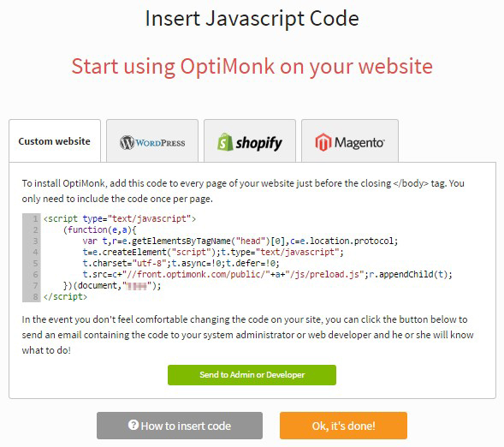Open the Shopify wordmark tab
Viewport: 504px width, 447px height.
[x=250, y=140]
